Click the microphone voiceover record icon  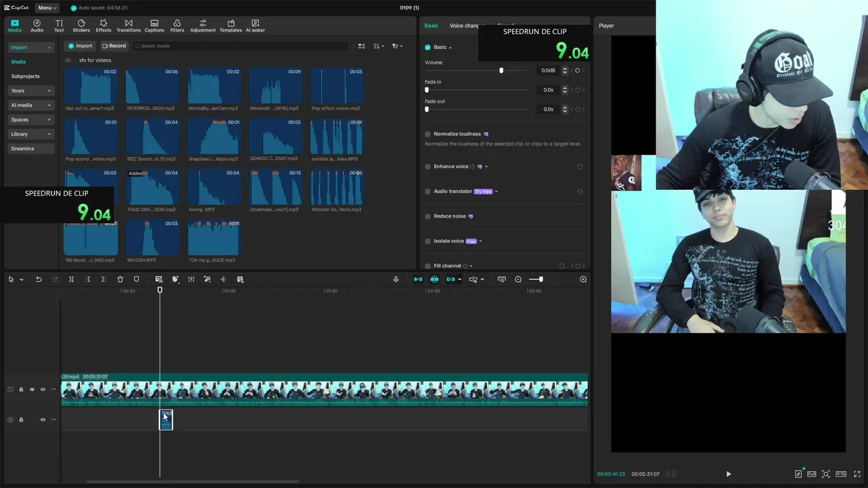pos(396,279)
